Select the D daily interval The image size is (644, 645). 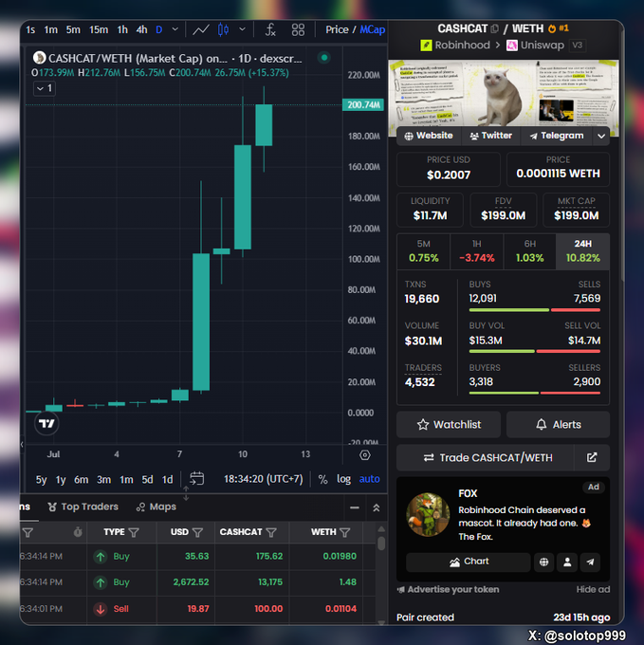pos(159,30)
